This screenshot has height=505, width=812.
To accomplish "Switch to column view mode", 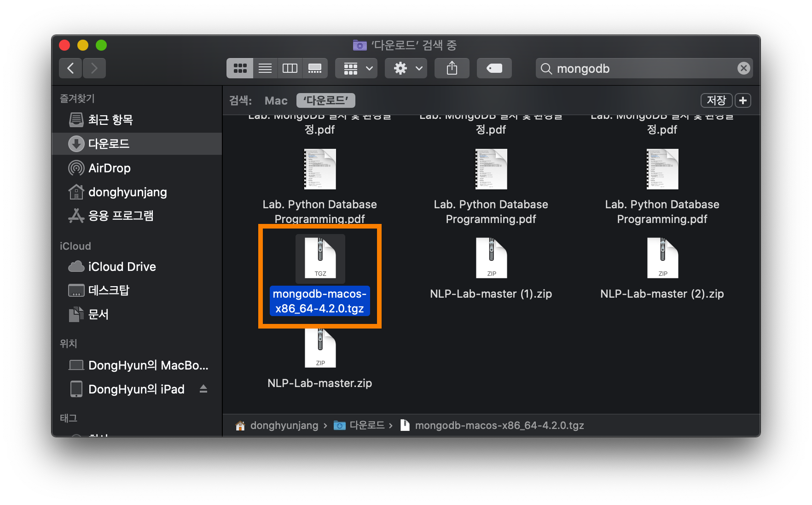I will click(290, 68).
